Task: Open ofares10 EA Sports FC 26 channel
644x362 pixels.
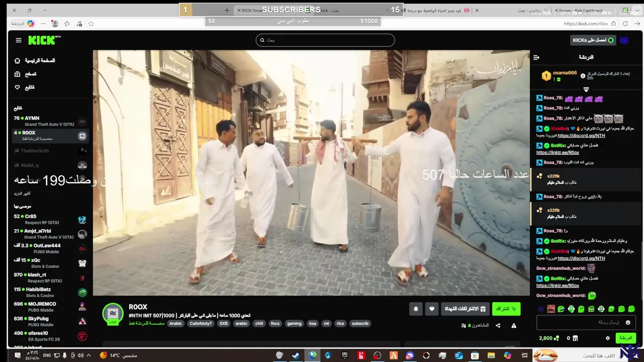Action: click(x=50, y=336)
